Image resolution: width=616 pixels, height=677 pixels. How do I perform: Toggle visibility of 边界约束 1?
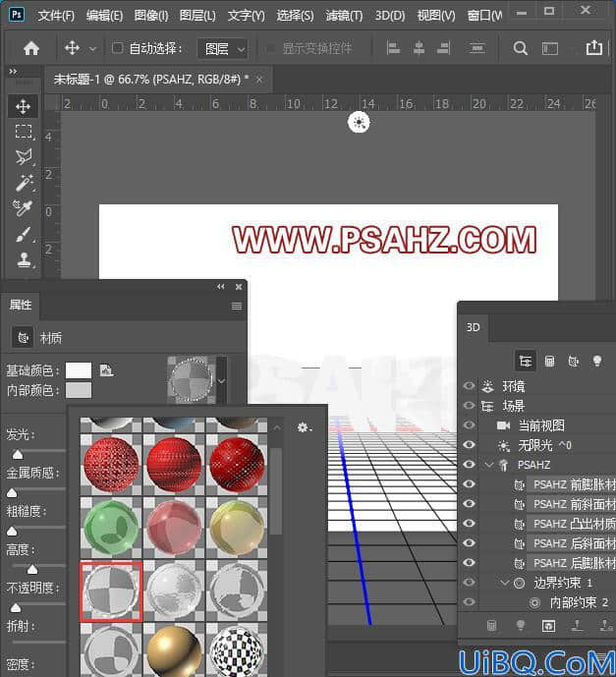pos(469,583)
